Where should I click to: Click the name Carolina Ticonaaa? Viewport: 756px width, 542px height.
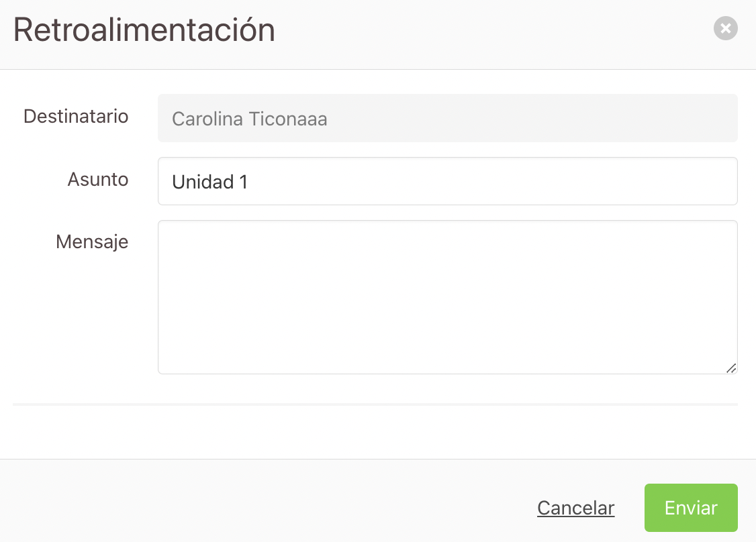250,119
